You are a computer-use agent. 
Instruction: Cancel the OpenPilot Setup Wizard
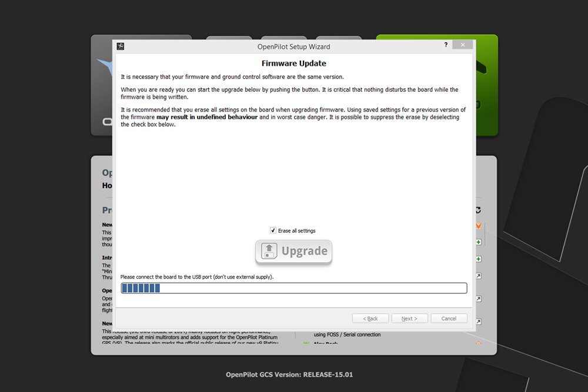point(449,319)
